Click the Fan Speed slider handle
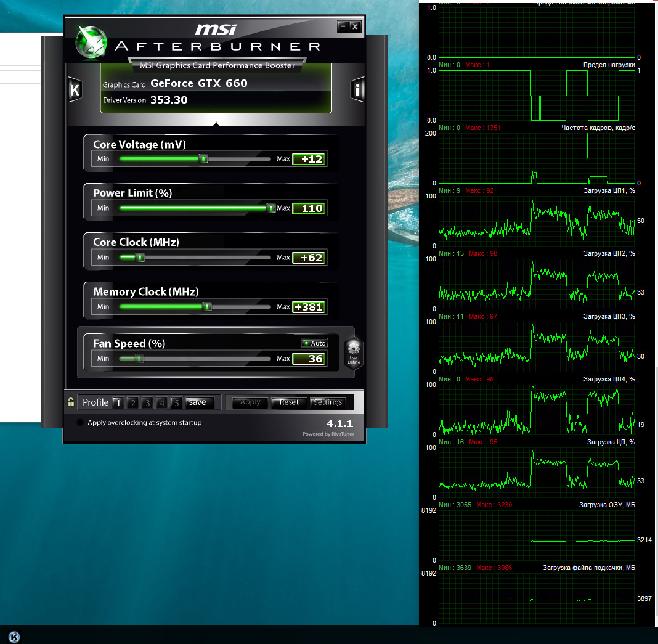The image size is (658, 644). pyautogui.click(x=139, y=359)
